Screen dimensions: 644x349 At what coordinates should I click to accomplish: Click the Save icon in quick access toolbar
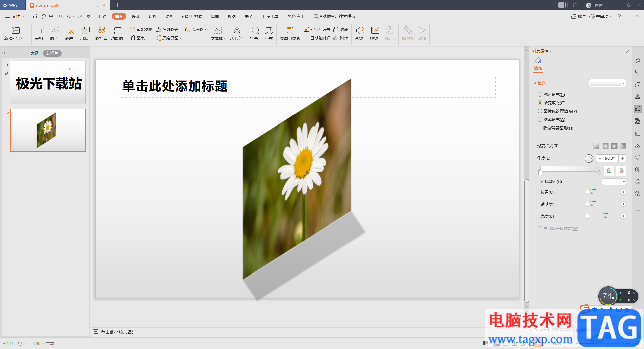click(x=35, y=16)
